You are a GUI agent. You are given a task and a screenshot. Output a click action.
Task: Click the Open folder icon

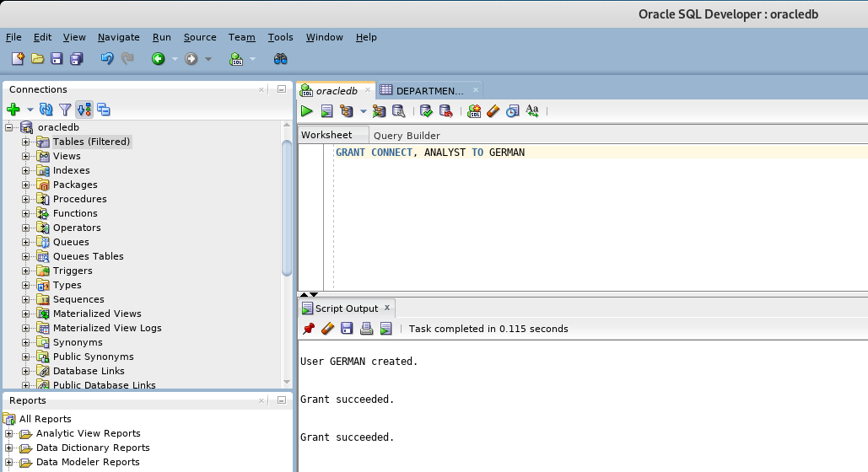click(37, 59)
